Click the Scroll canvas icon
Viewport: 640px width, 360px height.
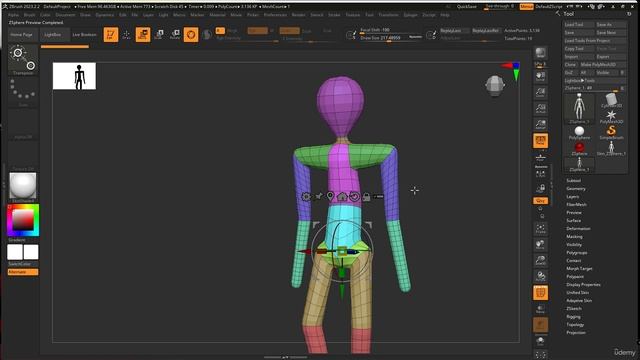coord(540,77)
